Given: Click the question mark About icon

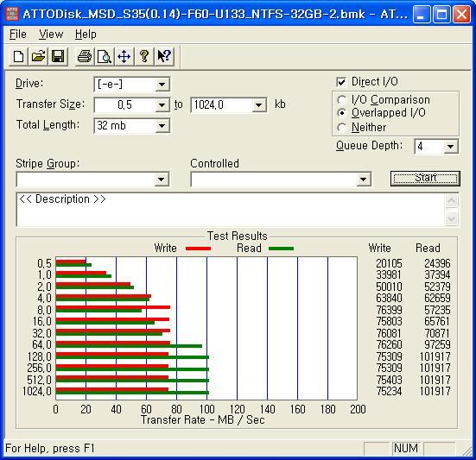Looking at the screenshot, I should [x=144, y=56].
